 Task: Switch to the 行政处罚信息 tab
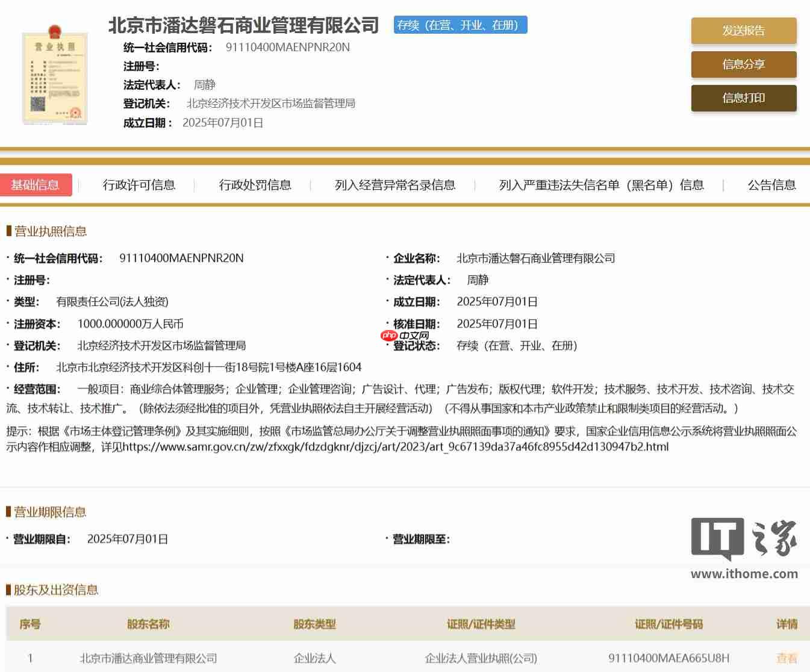point(256,185)
